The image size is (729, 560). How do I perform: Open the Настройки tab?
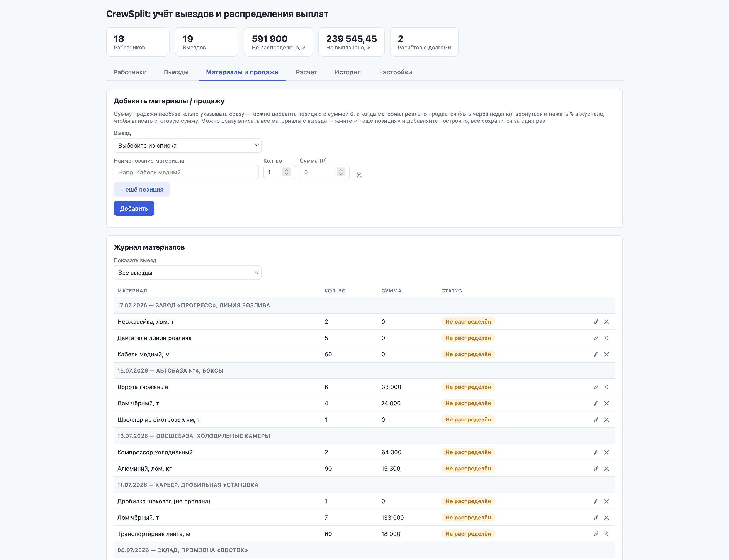tap(395, 72)
